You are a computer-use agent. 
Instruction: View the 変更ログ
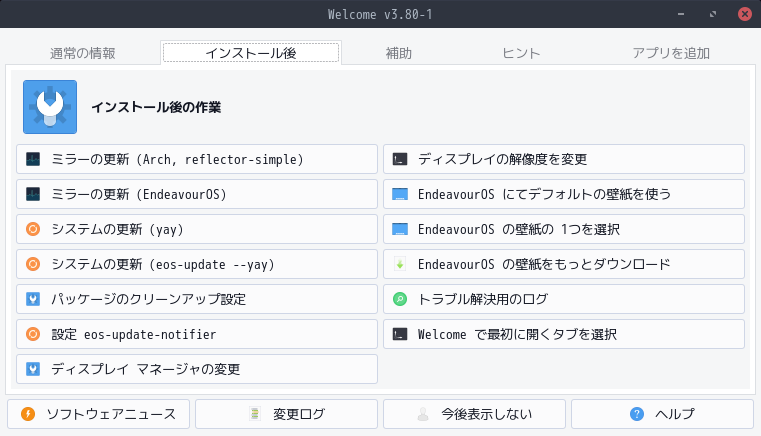[x=286, y=414]
